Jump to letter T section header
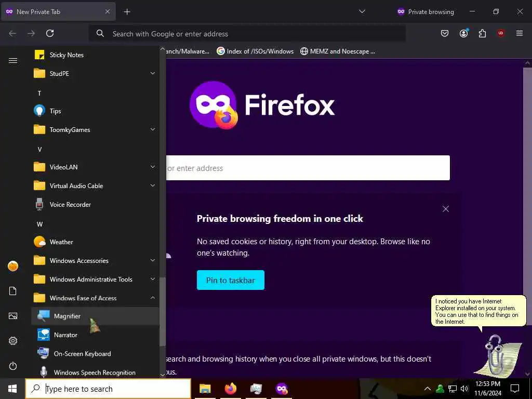This screenshot has width=532, height=399. coord(39,93)
